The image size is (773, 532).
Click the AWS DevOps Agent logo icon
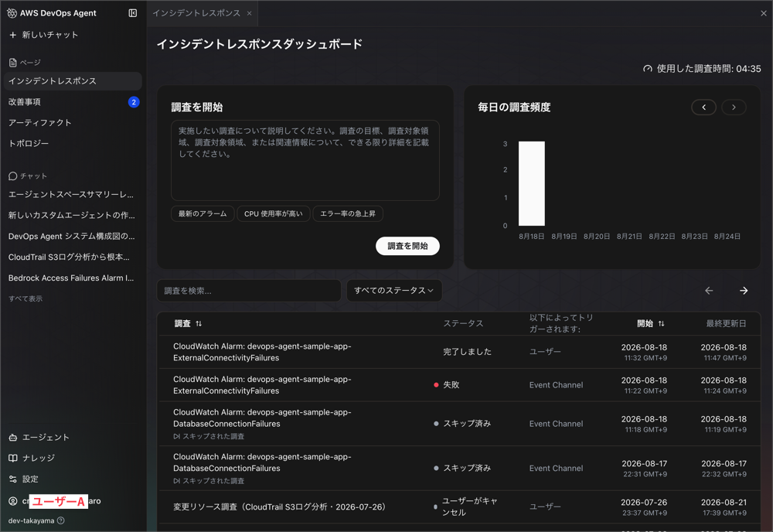[x=12, y=13]
